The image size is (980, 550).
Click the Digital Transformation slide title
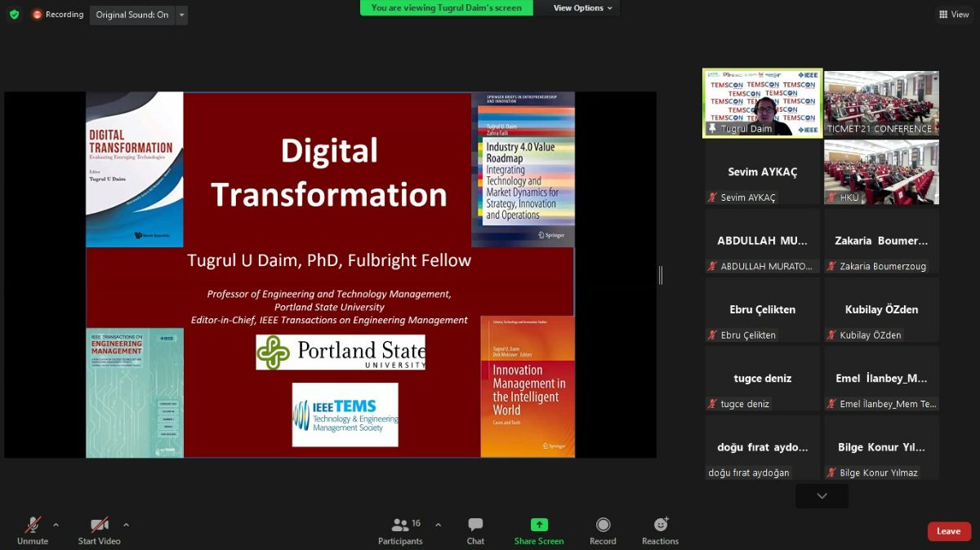coord(329,173)
